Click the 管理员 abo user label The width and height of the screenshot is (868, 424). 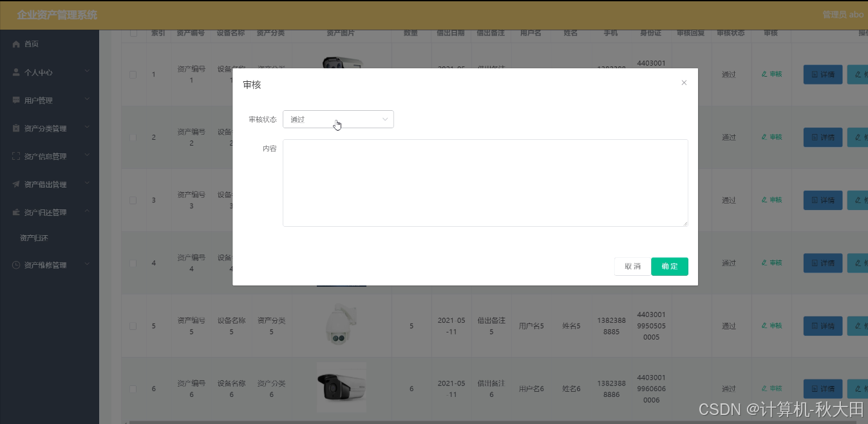(x=843, y=14)
